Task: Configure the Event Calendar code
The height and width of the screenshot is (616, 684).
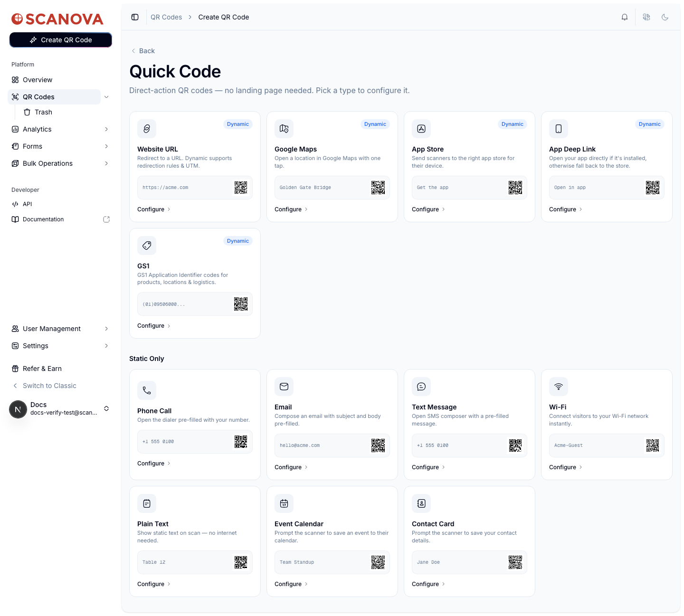Action: pyautogui.click(x=291, y=584)
